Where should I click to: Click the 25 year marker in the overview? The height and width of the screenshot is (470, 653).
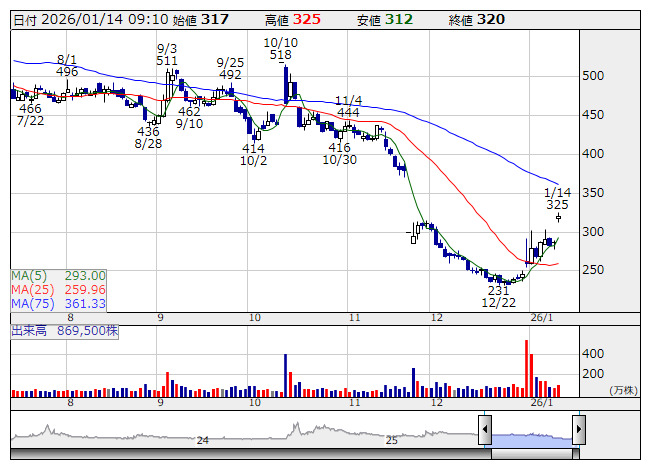point(391,440)
